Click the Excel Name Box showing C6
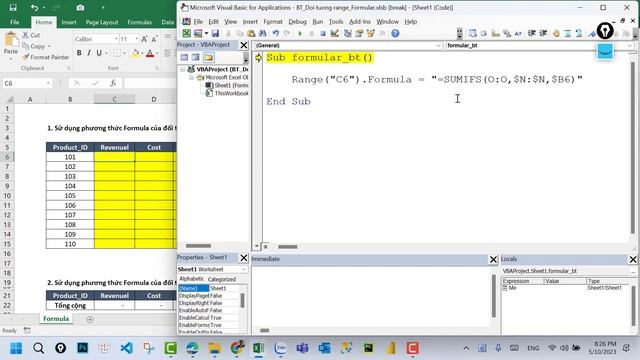Image resolution: width=640 pixels, height=360 pixels. coord(27,83)
